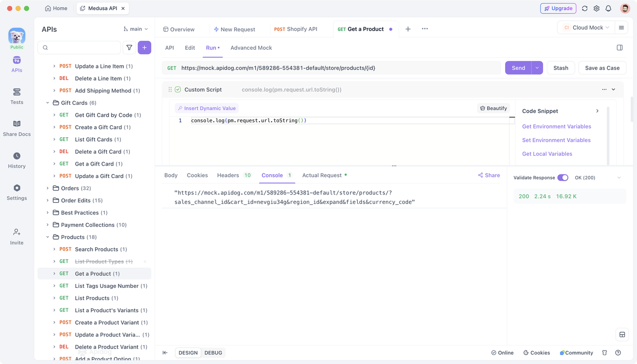Screen dimensions: 637x364
Task: Add a new tab with plus icon
Action: [x=408, y=29]
